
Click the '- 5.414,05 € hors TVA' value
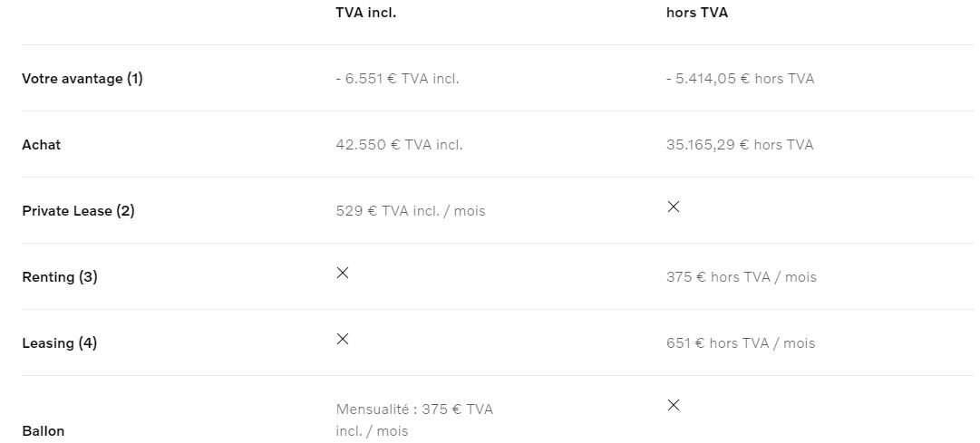(740, 79)
